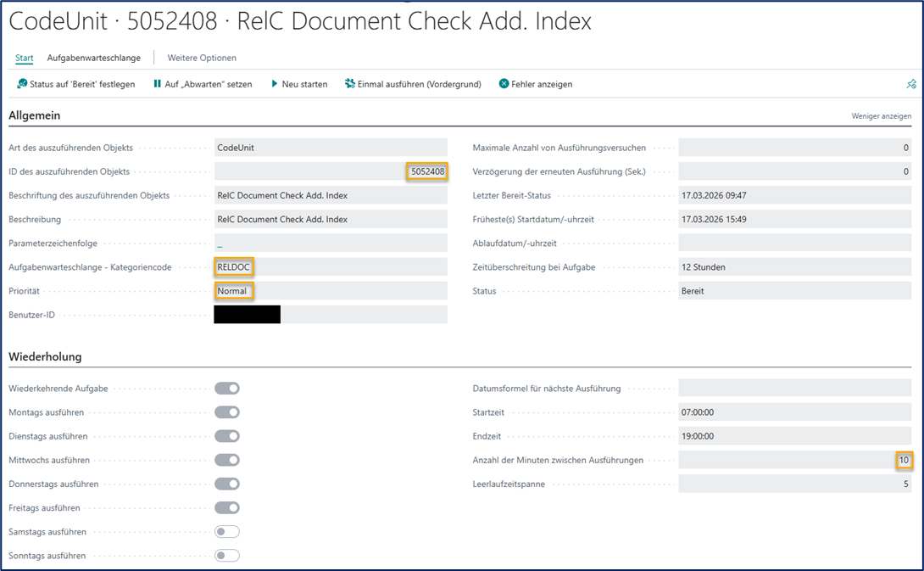Click the 'Status auf Bereit festlegen' icon
The width and height of the screenshot is (924, 571).
tap(22, 84)
